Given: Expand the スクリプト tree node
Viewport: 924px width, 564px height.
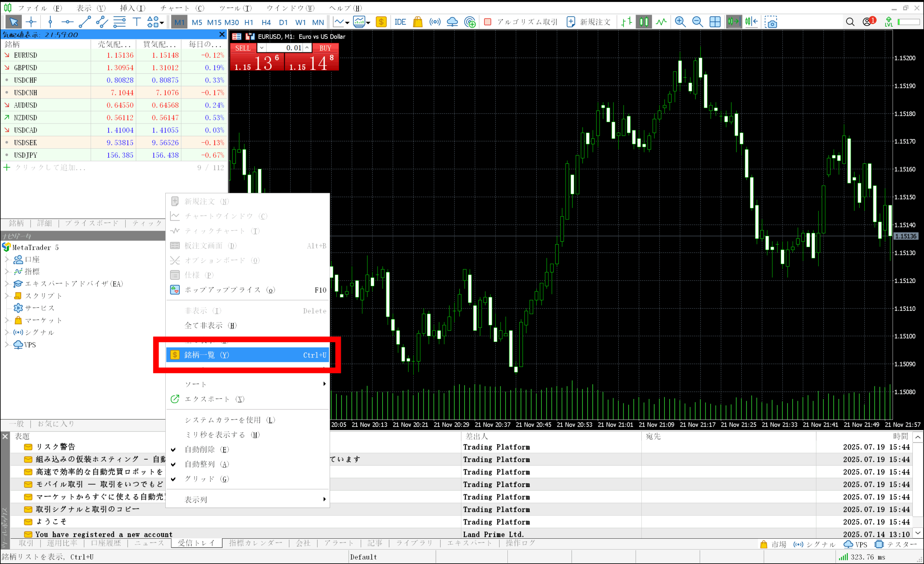Looking at the screenshot, I should [6, 296].
